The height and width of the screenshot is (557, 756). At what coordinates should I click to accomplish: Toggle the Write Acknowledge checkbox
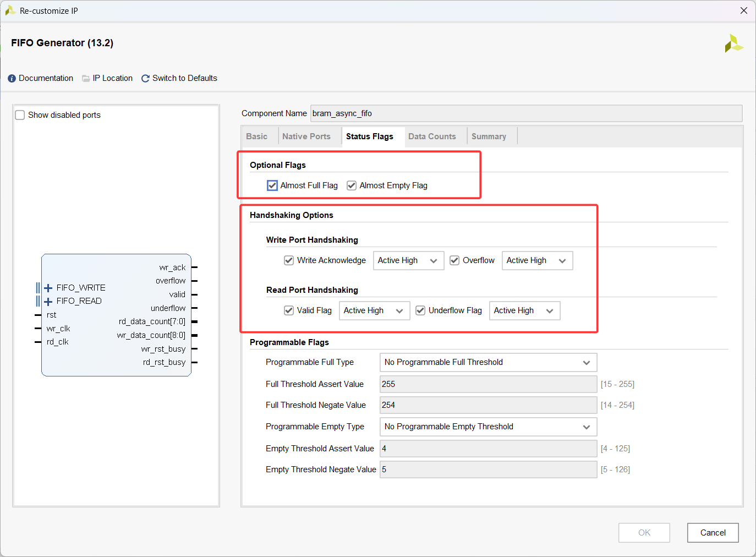[289, 260]
